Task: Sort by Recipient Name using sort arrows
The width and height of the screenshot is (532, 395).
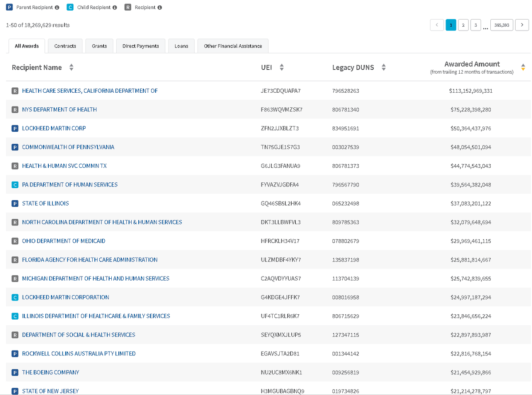Action: (71, 68)
